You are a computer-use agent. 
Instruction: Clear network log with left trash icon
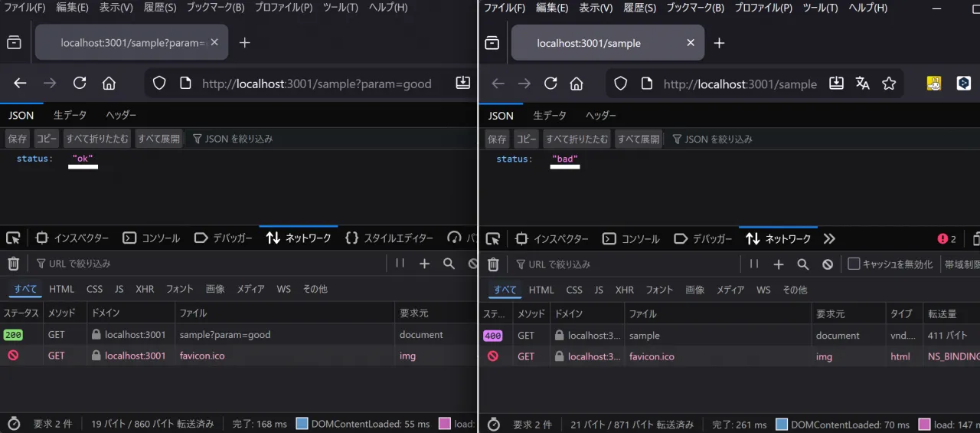tap(13, 264)
